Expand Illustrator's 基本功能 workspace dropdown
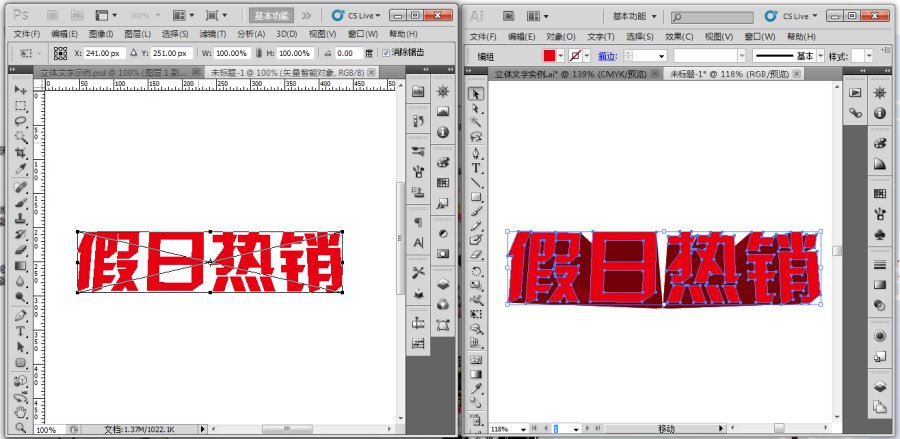This screenshot has width=900, height=439. coord(638,17)
